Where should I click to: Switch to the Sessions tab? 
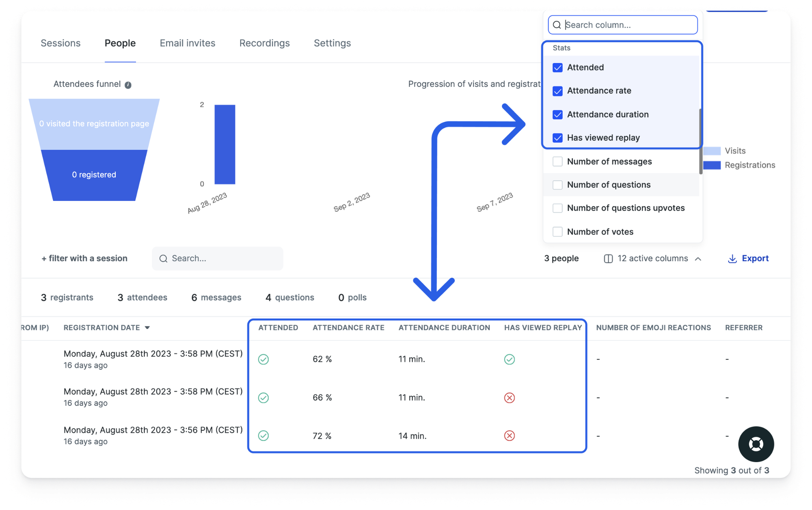[60, 43]
